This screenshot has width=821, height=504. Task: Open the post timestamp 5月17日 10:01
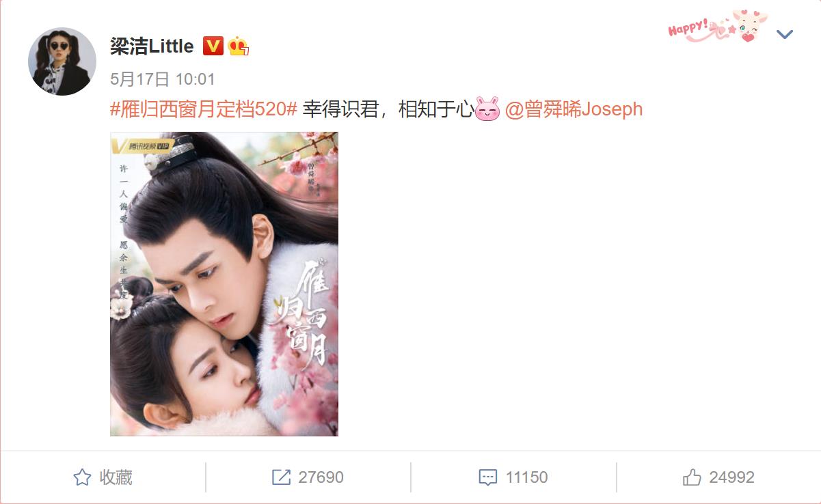click(x=163, y=79)
